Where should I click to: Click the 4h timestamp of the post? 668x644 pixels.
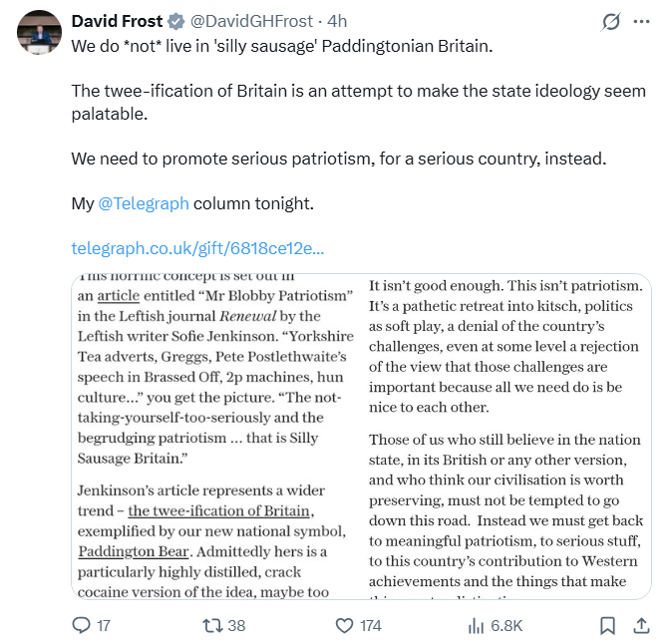[337, 21]
